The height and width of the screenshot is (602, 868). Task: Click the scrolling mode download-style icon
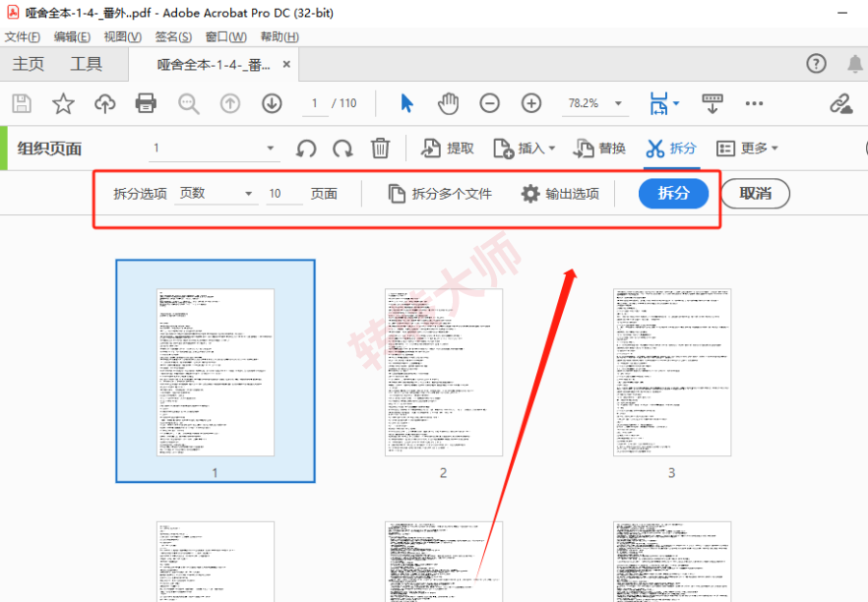(x=713, y=103)
